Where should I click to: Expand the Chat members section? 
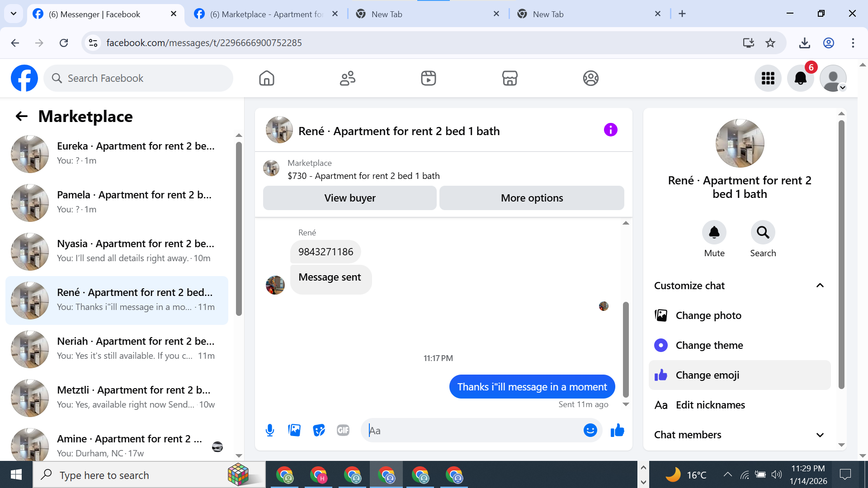(x=820, y=435)
